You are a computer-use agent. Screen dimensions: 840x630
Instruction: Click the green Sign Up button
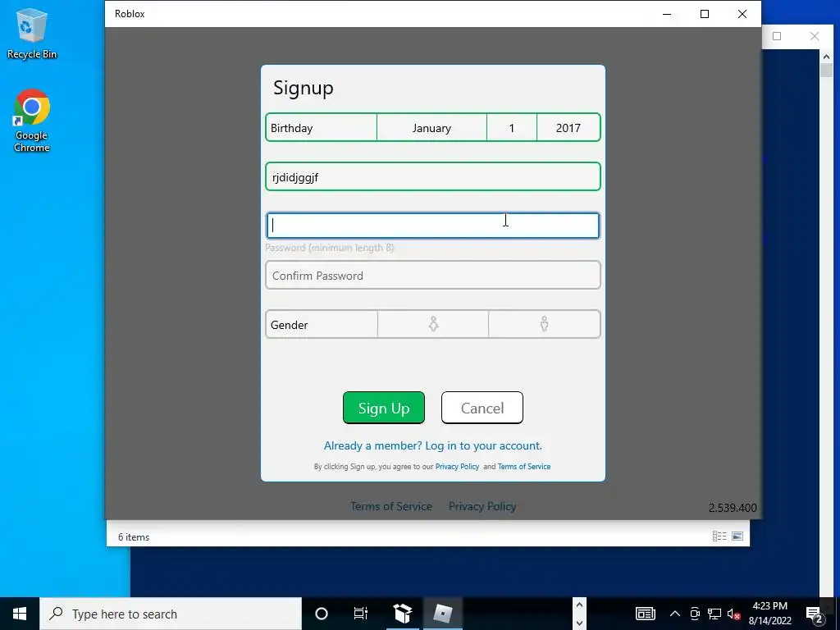pos(384,408)
